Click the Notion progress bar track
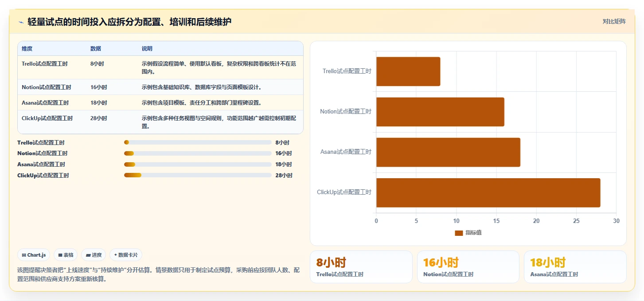The image size is (644, 301). tap(198, 153)
